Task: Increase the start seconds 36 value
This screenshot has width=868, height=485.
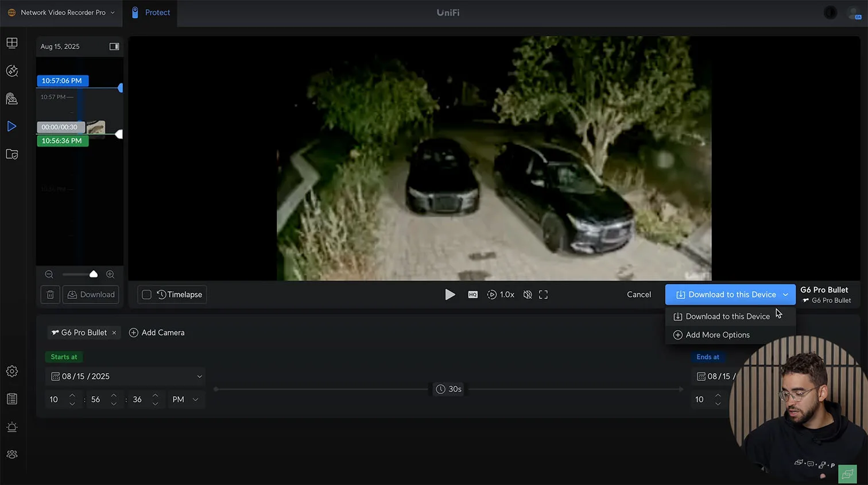Action: coord(156,395)
